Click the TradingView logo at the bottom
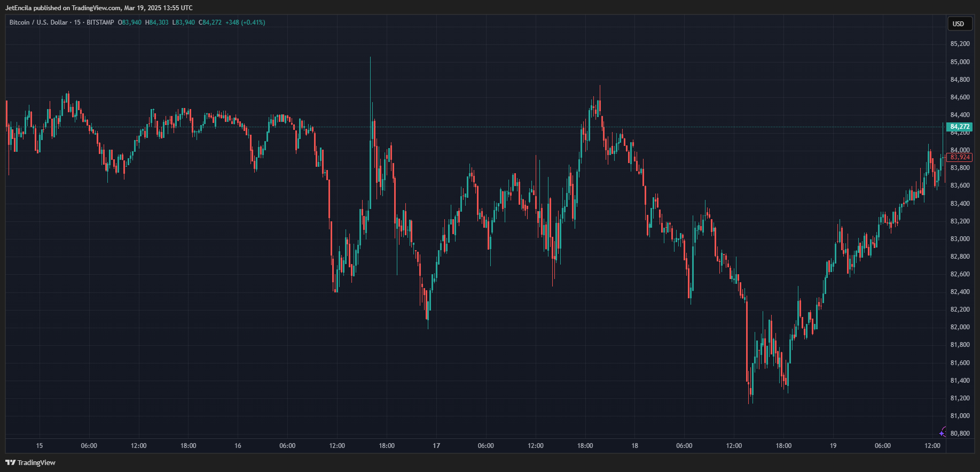The image size is (980, 472). coord(30,462)
